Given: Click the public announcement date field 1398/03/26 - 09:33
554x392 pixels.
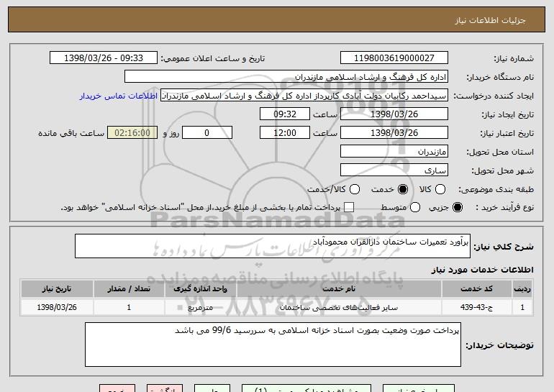Looking at the screenshot, I should 104,58.
